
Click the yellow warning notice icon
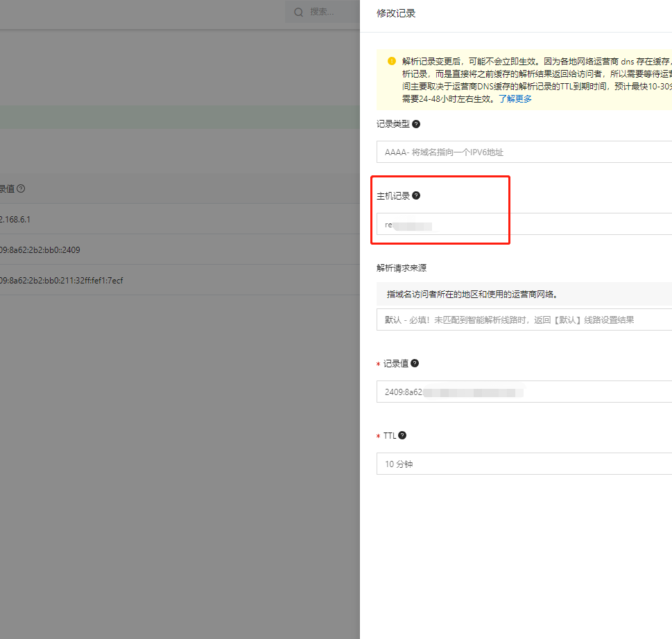coord(391,61)
